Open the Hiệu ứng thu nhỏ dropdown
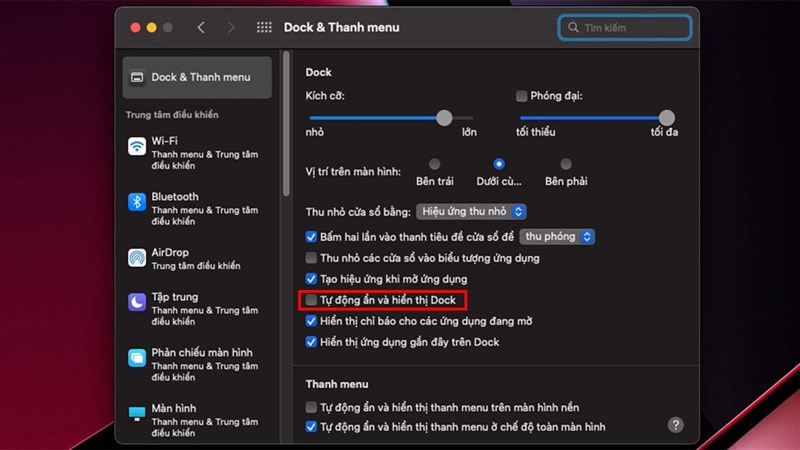 click(x=471, y=211)
